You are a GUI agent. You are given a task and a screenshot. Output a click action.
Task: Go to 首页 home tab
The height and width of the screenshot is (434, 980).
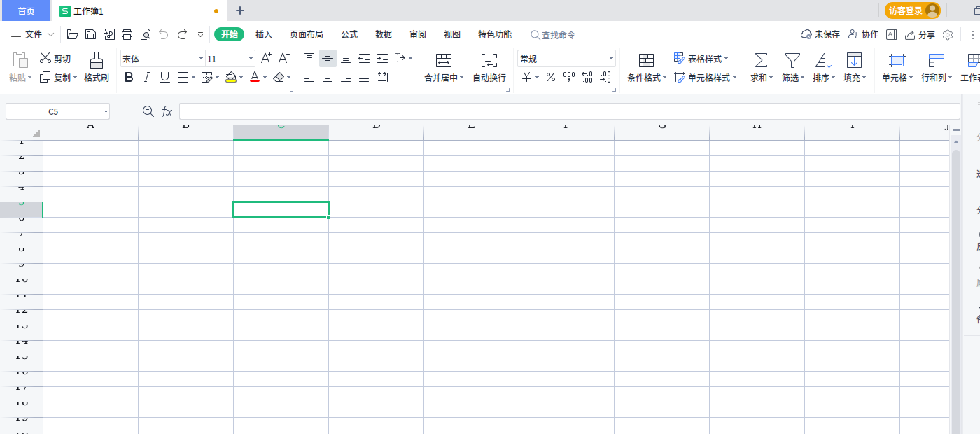pyautogui.click(x=26, y=10)
